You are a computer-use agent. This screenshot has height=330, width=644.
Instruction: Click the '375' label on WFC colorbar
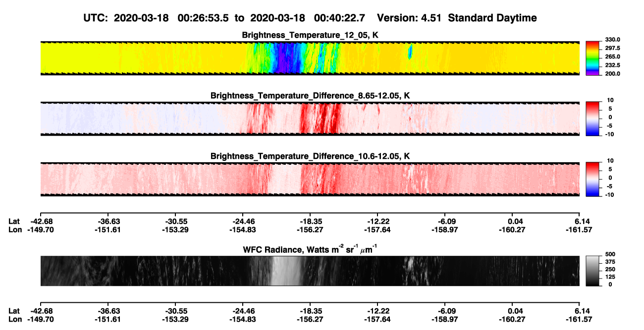[610, 263]
